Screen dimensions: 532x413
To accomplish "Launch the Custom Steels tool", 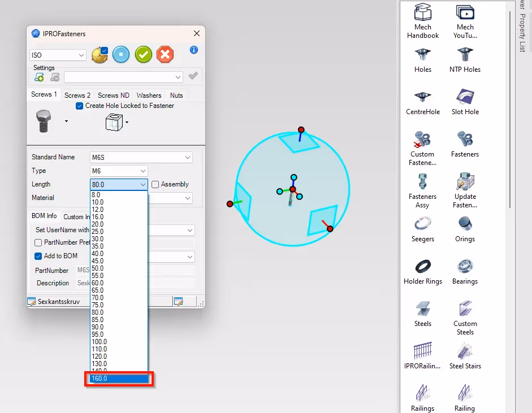I will point(465,318).
